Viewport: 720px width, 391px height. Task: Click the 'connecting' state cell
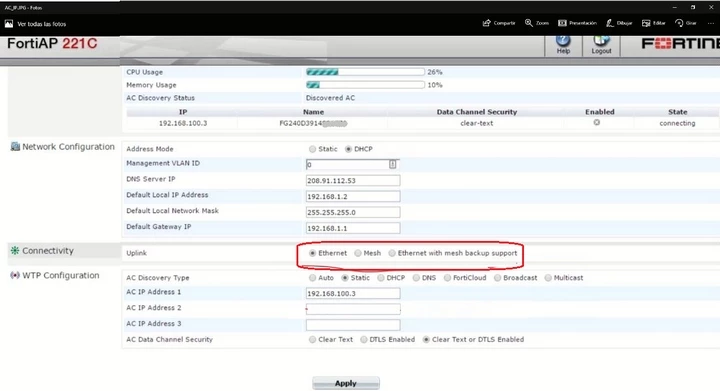point(677,123)
